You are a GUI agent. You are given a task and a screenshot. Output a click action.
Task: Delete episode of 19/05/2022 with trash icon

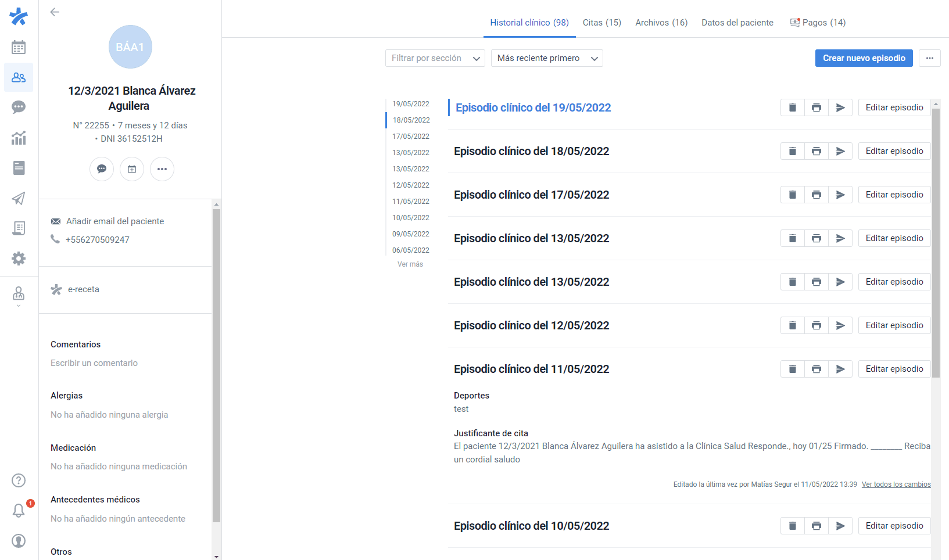[x=792, y=107]
